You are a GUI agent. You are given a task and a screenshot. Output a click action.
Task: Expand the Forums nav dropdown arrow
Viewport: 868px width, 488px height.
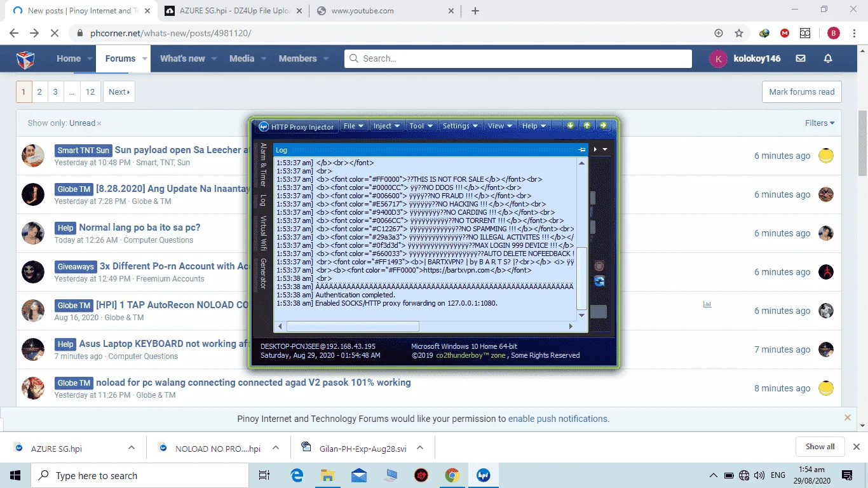[x=146, y=58]
